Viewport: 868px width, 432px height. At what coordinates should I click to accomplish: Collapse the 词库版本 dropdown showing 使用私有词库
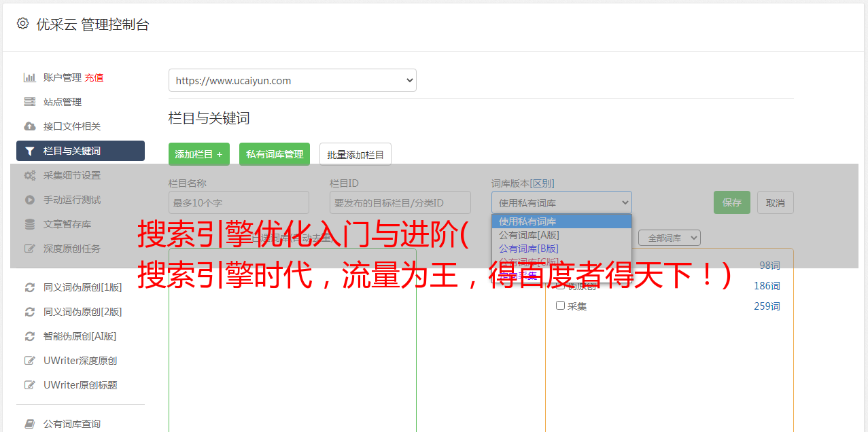coord(561,202)
